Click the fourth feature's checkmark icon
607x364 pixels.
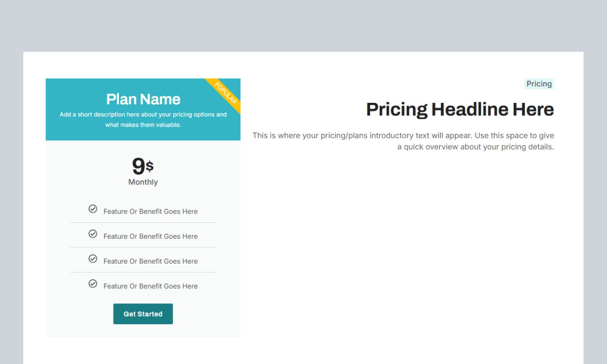pyautogui.click(x=93, y=283)
